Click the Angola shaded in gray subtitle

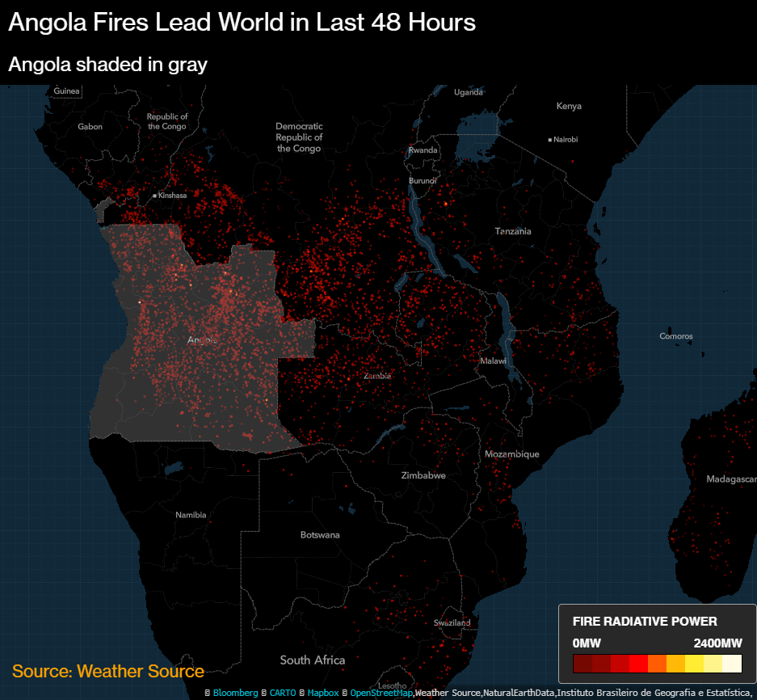tap(107, 65)
